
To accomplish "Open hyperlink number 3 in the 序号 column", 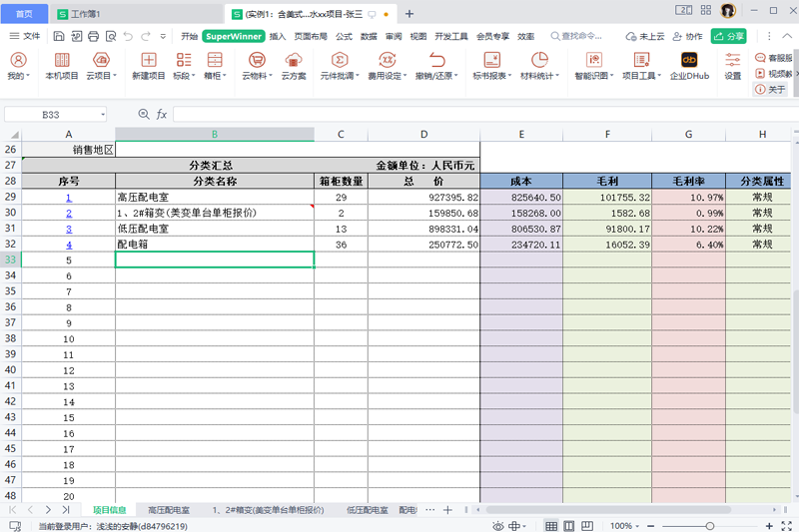I will click(69, 229).
